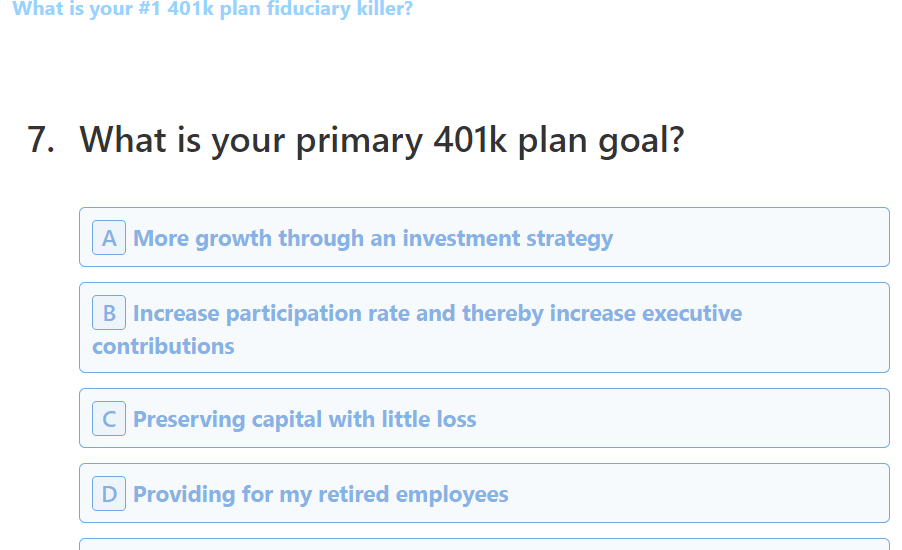
Task: Click the "C" letter key badge
Action: pyautogui.click(x=109, y=419)
